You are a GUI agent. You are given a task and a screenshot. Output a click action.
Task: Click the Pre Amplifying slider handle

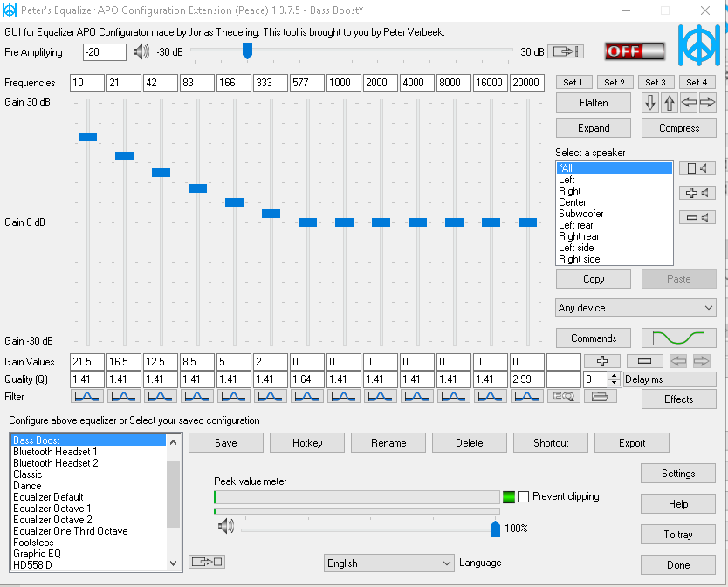[247, 51]
